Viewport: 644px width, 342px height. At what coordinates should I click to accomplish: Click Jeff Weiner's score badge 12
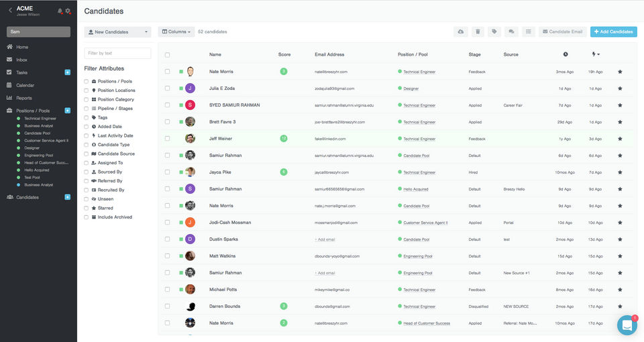click(x=283, y=139)
